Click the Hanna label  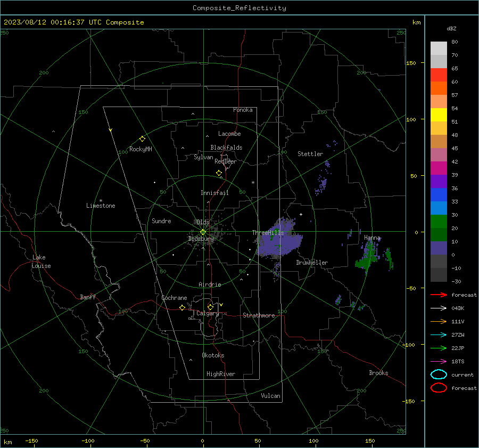[372, 238]
